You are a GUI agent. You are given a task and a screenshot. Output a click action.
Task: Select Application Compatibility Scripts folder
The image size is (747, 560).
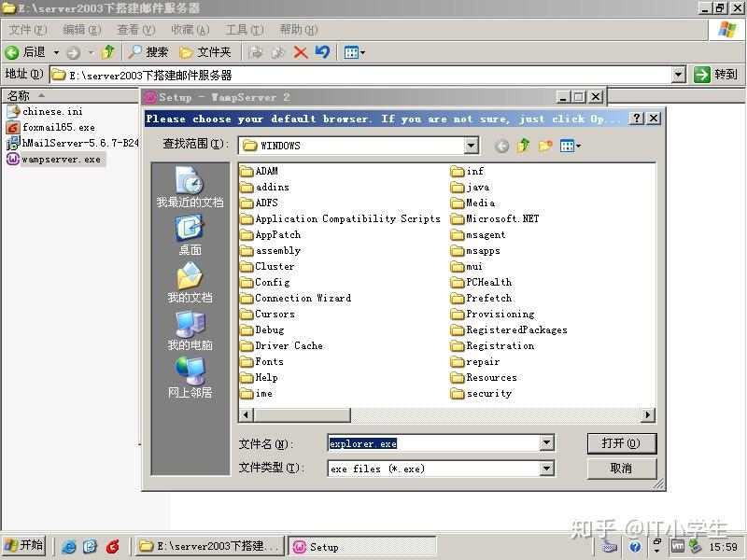tap(340, 218)
